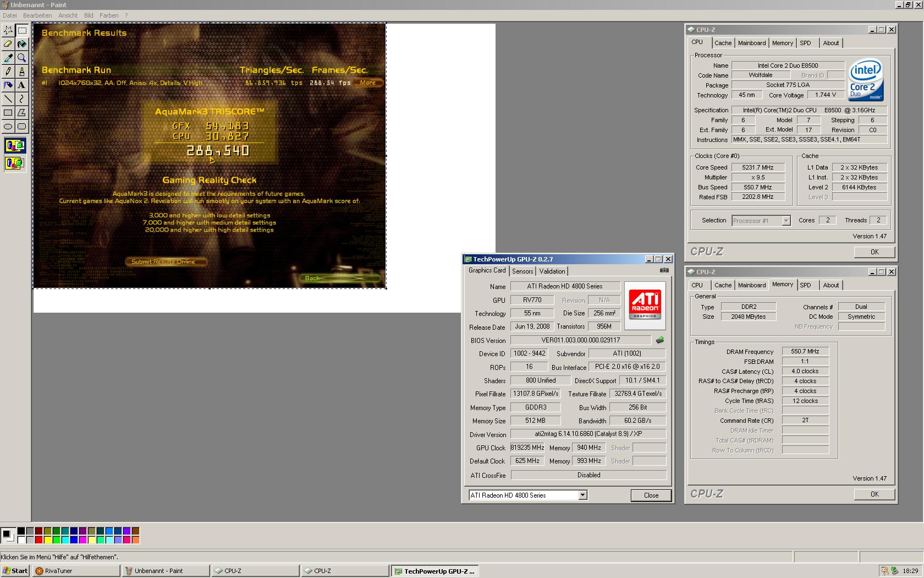924x578 pixels.
Task: Open the Datei menu in Paint
Action: (10, 15)
